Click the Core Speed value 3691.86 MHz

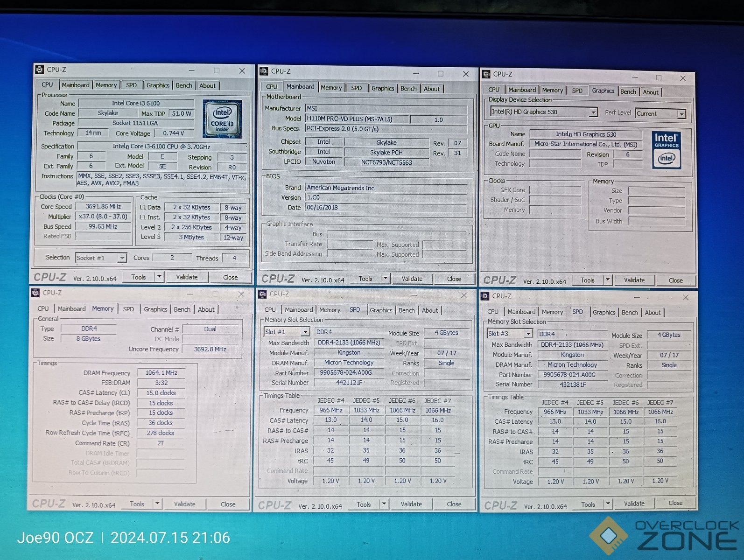pyautogui.click(x=103, y=206)
